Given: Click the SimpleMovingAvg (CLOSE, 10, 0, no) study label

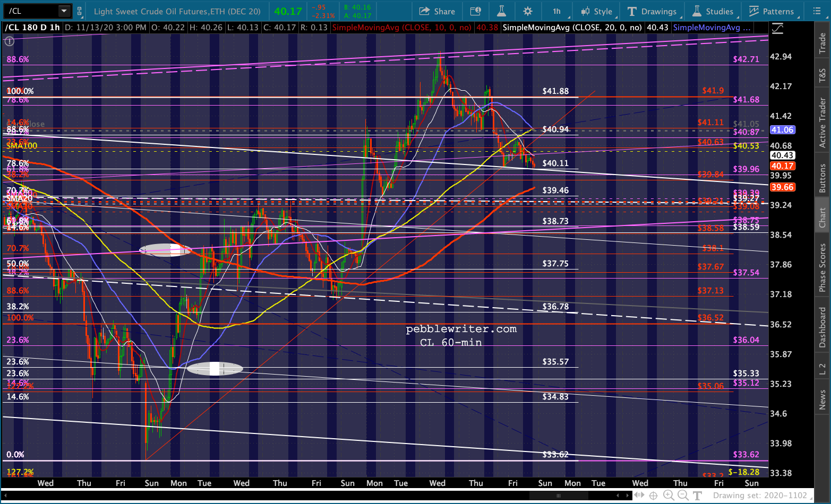Looking at the screenshot, I should tap(402, 28).
